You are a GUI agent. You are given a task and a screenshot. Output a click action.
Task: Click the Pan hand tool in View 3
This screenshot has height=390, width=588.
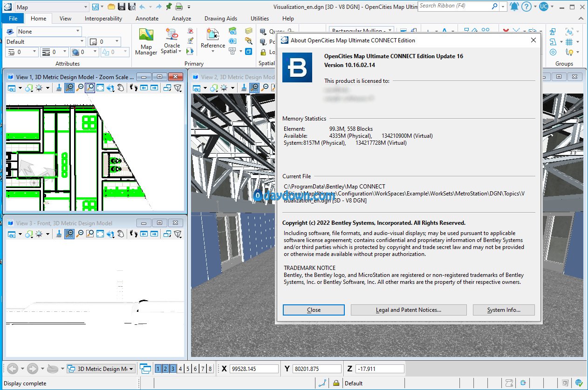121,234
